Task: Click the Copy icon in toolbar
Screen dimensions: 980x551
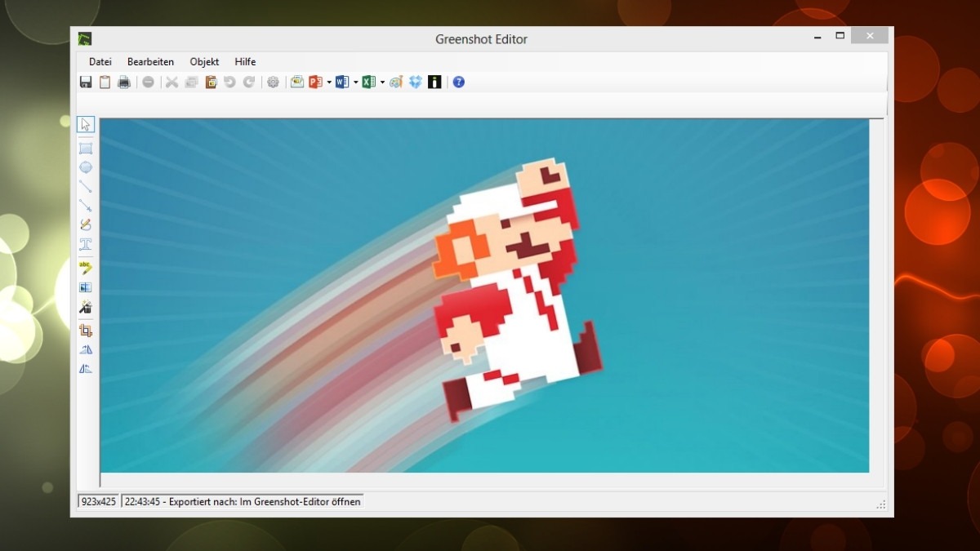Action: (191, 82)
